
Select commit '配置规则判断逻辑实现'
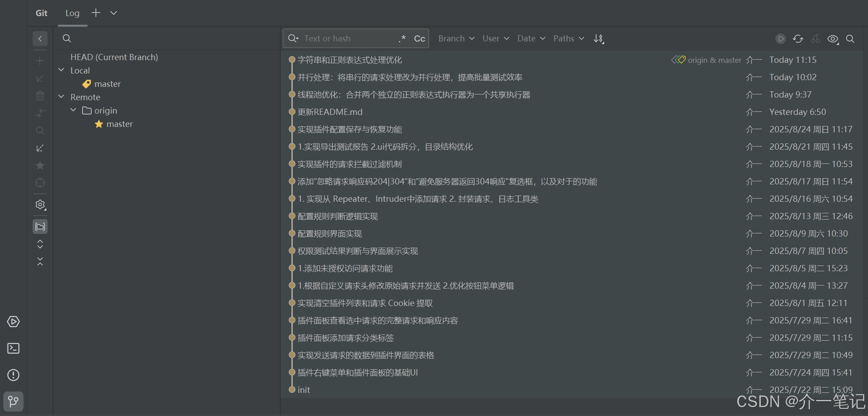point(338,216)
